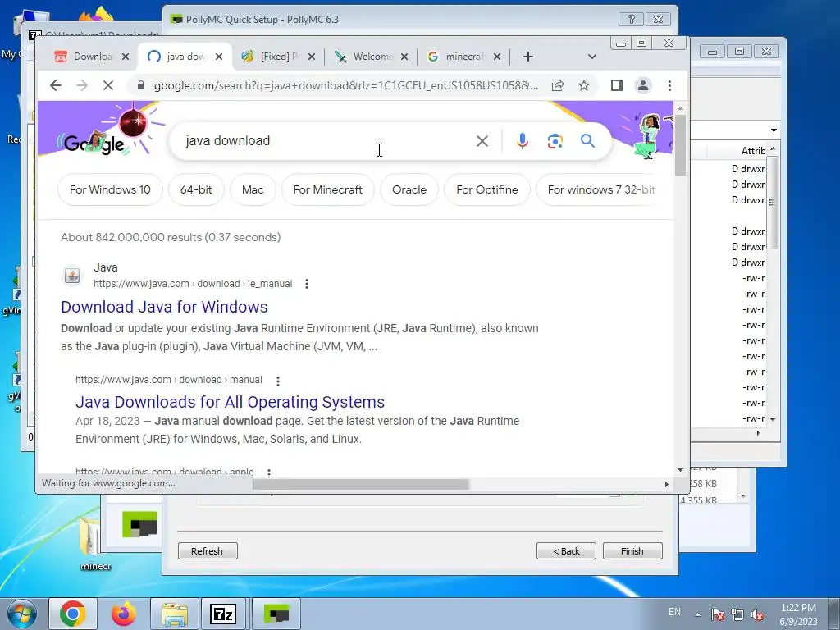This screenshot has width=840, height=630.
Task: Show hidden tray icons arrow
Action: pos(697,614)
